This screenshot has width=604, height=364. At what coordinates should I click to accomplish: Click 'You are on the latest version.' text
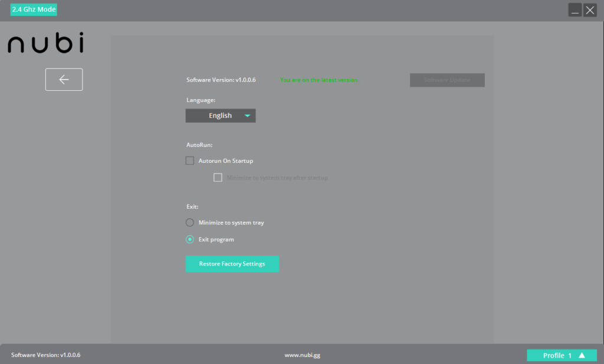[x=319, y=80]
